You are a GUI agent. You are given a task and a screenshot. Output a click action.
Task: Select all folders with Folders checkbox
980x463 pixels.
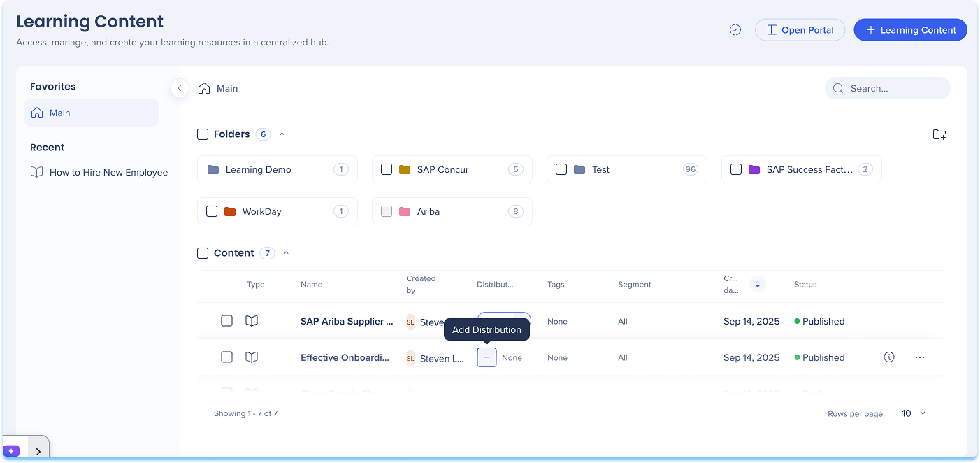pyautogui.click(x=203, y=134)
